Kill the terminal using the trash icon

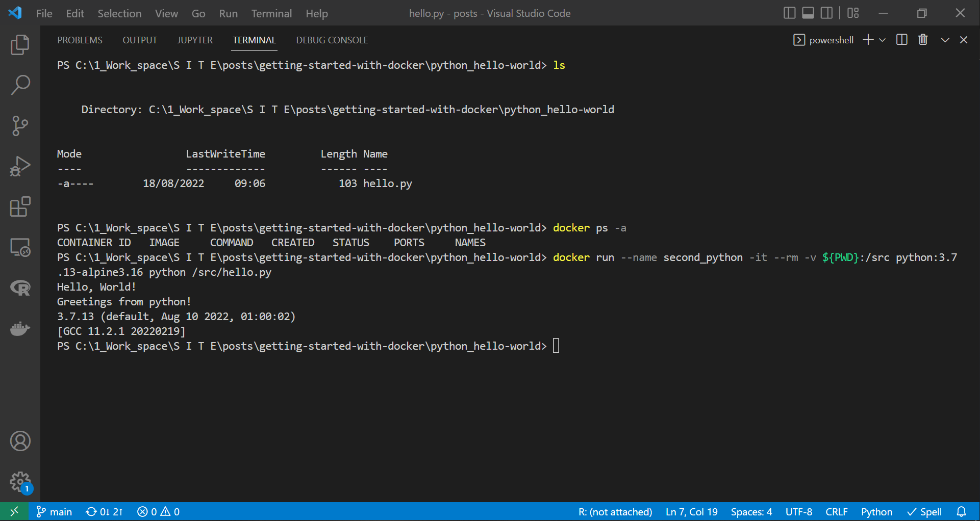[922, 39]
